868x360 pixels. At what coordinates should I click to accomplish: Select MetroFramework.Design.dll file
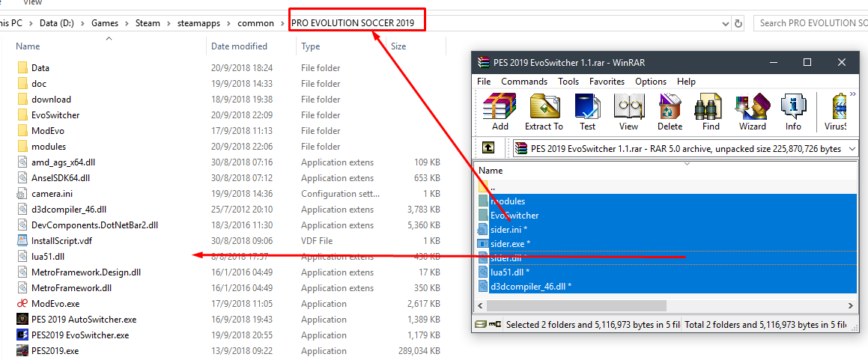86,272
